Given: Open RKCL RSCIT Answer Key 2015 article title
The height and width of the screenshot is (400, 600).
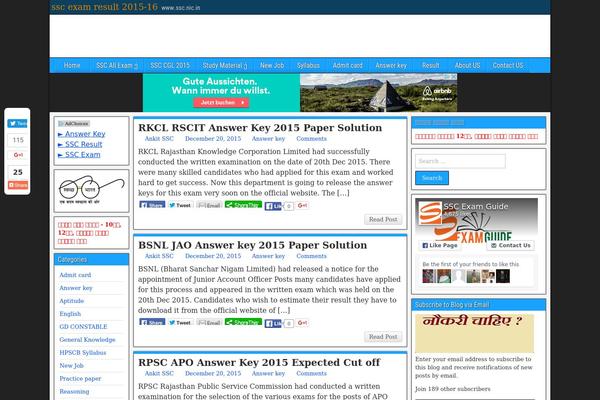Looking at the screenshot, I should pyautogui.click(x=260, y=127).
